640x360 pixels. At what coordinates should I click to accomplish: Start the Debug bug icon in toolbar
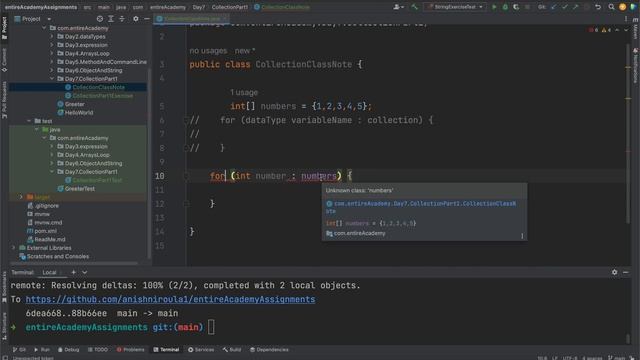tap(505, 7)
